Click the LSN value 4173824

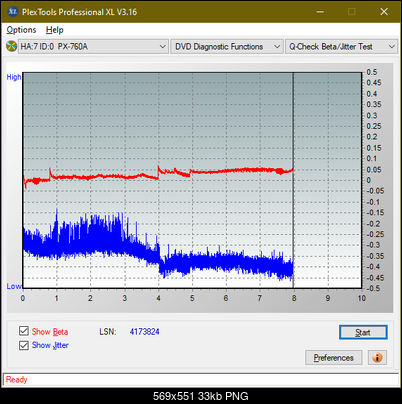[x=145, y=332]
